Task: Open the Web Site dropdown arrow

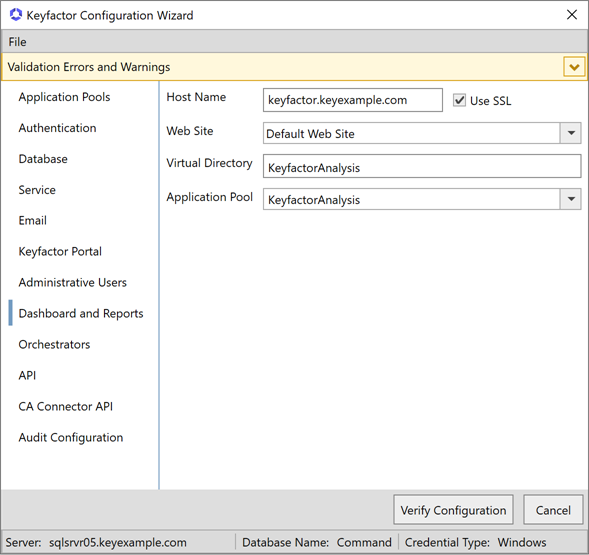Action: (x=571, y=133)
